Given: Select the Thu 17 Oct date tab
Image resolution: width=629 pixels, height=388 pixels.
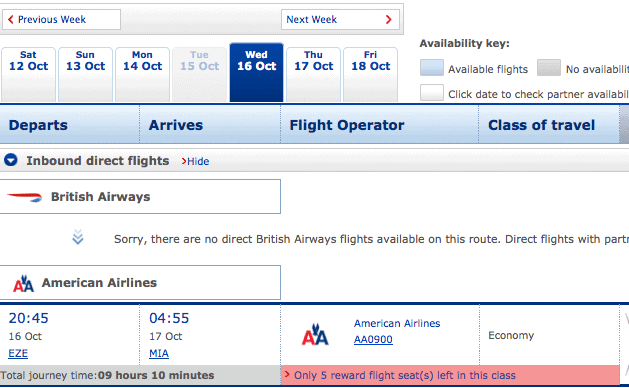Looking at the screenshot, I should click(313, 74).
